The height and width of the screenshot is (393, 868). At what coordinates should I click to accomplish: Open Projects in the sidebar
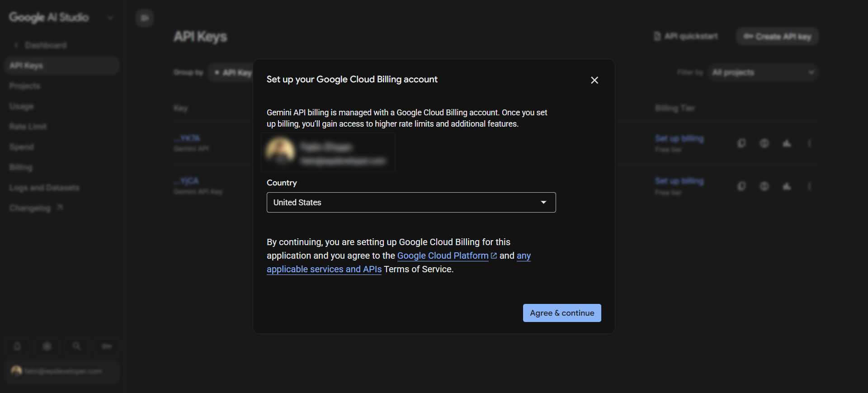tap(25, 86)
